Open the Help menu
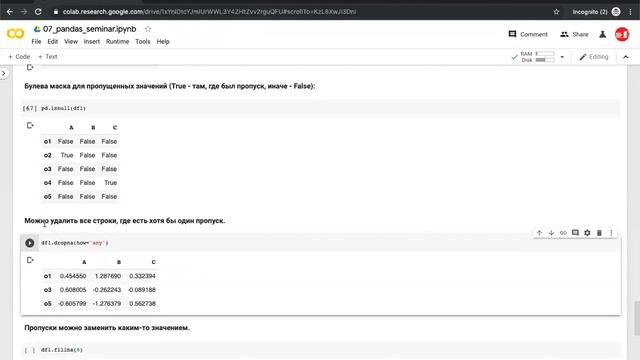 click(x=163, y=42)
